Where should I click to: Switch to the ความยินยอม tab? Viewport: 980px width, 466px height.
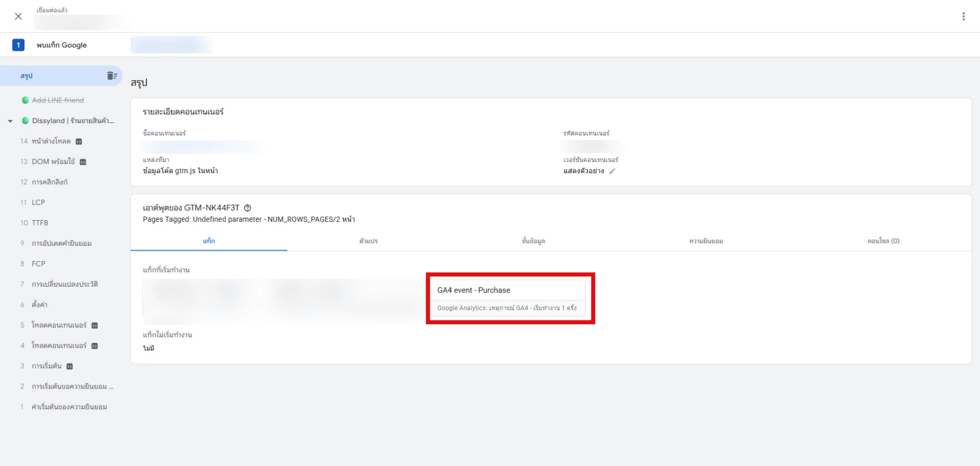pyautogui.click(x=706, y=241)
